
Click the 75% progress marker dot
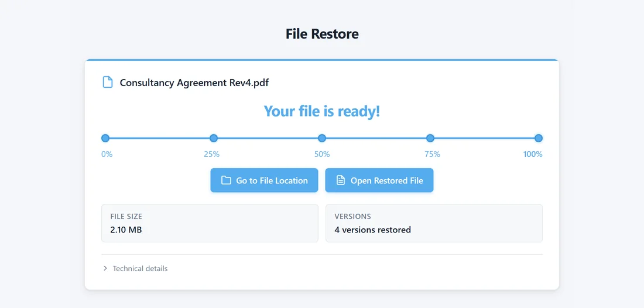[x=430, y=138]
